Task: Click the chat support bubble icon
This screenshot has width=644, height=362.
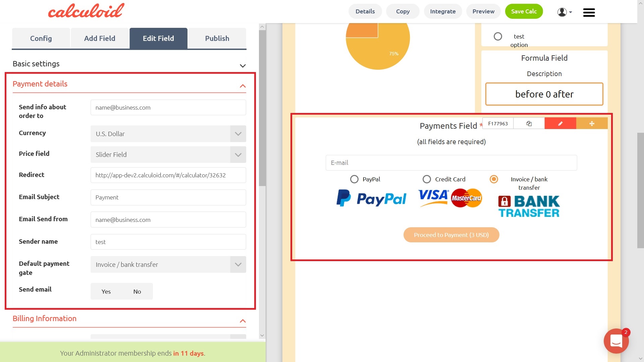Action: coord(617,341)
